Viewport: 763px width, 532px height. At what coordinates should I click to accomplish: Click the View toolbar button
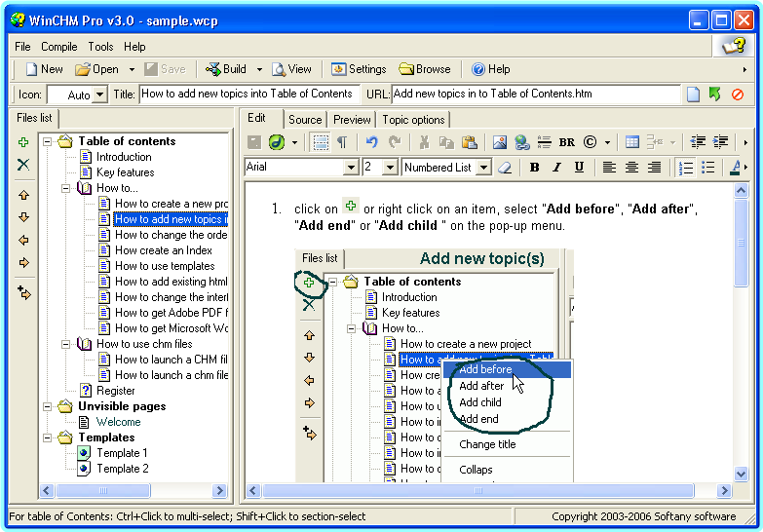[291, 69]
